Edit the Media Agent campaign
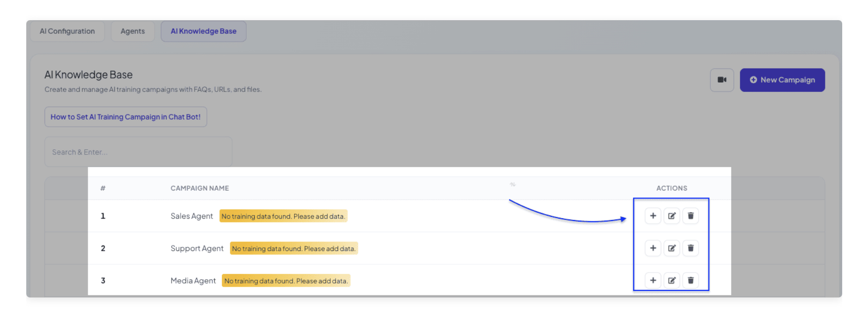The image size is (868, 320). click(672, 281)
